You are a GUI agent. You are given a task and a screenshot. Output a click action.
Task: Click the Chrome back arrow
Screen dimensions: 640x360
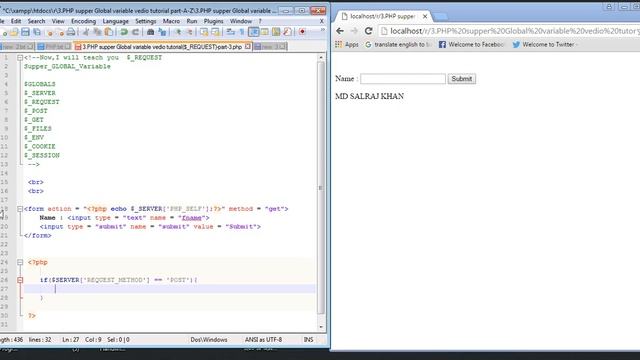(x=340, y=31)
